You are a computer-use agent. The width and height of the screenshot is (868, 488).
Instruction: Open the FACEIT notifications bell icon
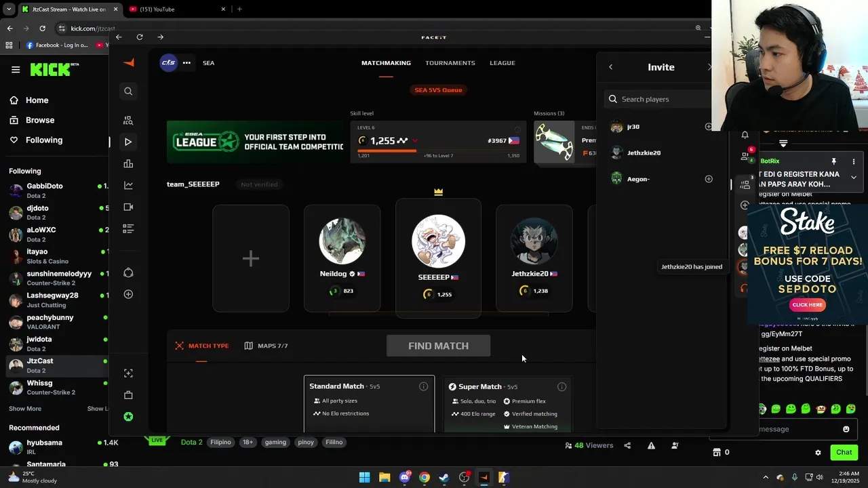745,135
